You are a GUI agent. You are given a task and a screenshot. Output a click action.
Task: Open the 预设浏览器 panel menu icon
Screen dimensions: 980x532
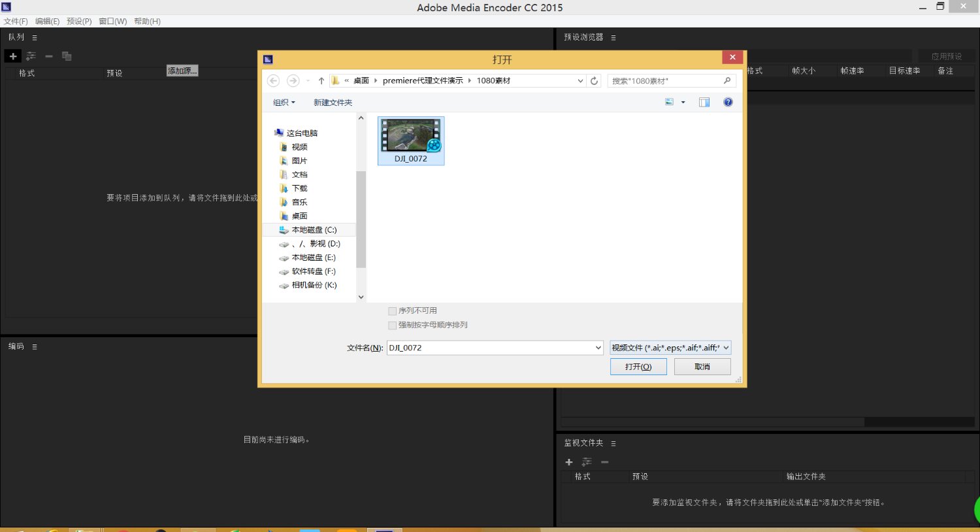[x=613, y=38]
